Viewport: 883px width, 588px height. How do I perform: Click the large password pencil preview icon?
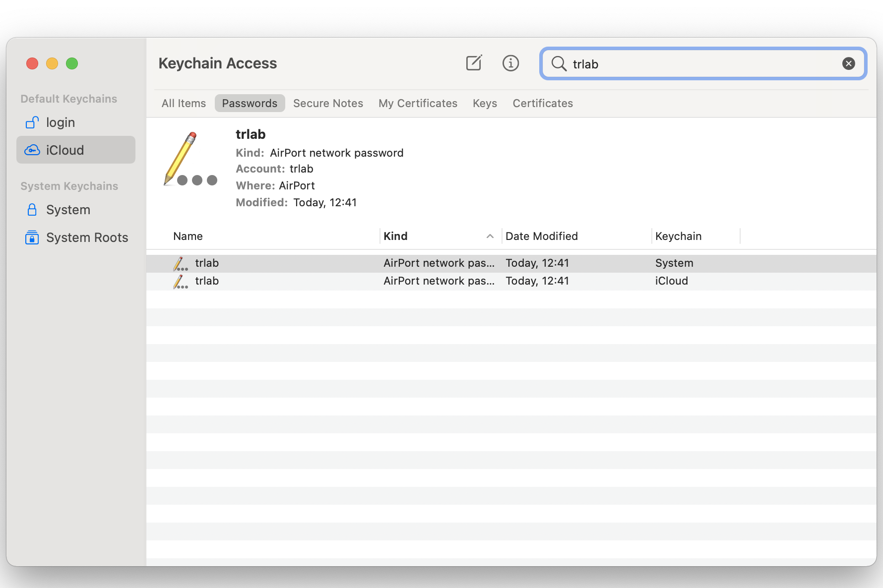pos(190,159)
